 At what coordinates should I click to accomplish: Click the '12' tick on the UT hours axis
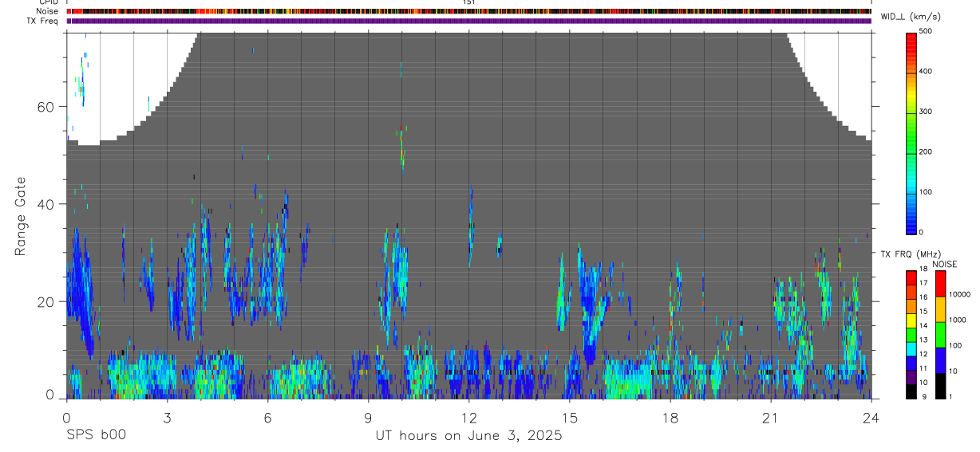click(x=468, y=417)
